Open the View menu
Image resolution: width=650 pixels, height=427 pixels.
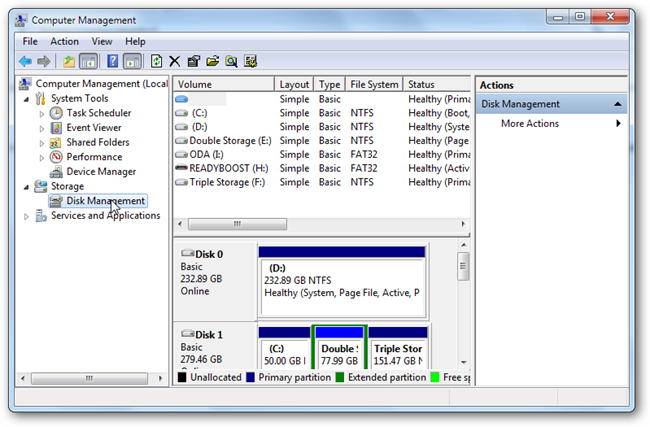coord(102,41)
